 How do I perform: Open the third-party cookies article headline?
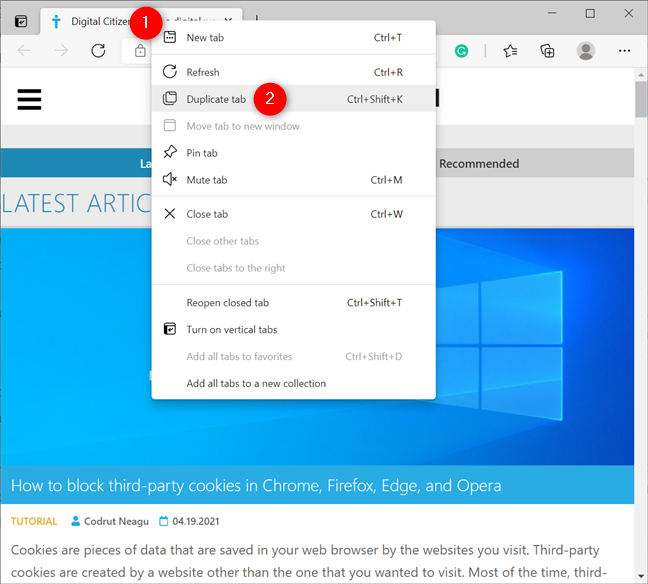(x=256, y=486)
